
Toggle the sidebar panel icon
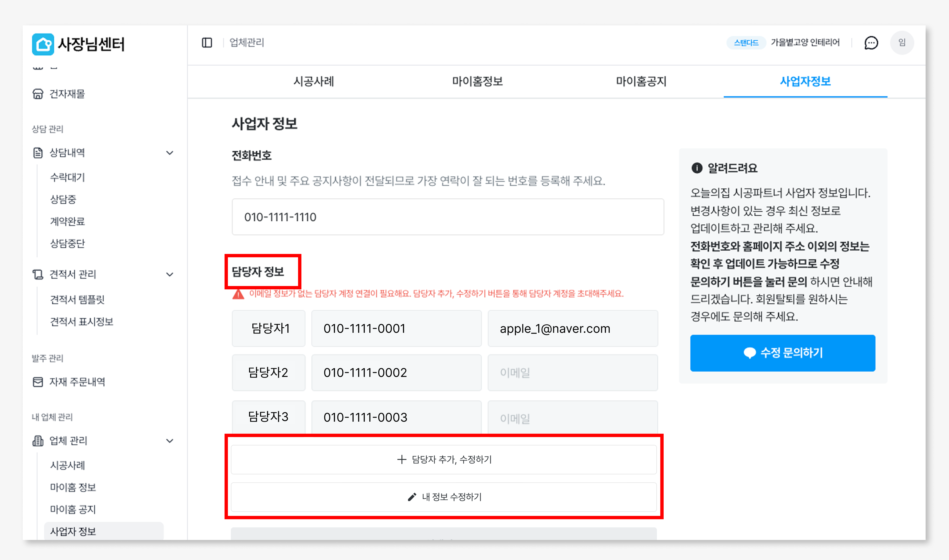pyautogui.click(x=207, y=43)
